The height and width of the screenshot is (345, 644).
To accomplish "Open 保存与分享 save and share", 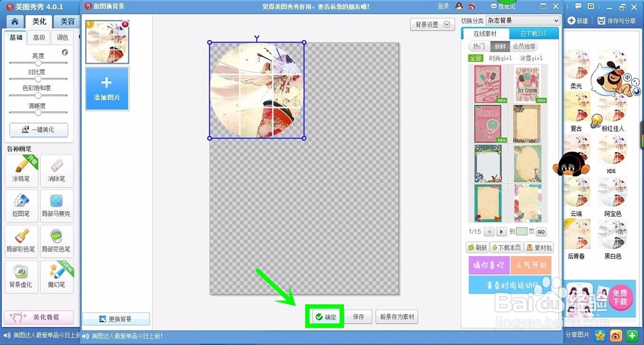I will click(x=616, y=21).
